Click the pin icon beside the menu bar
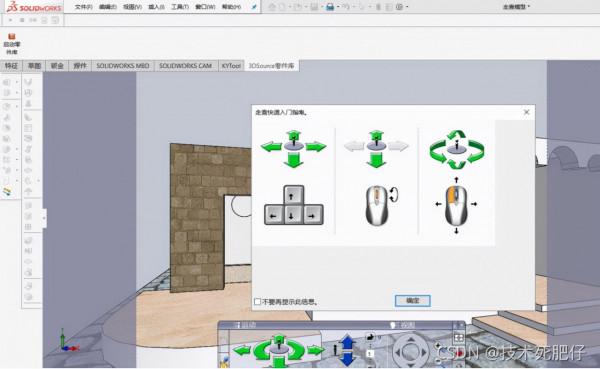Viewport: 600px width, 369px height. tap(254, 7)
